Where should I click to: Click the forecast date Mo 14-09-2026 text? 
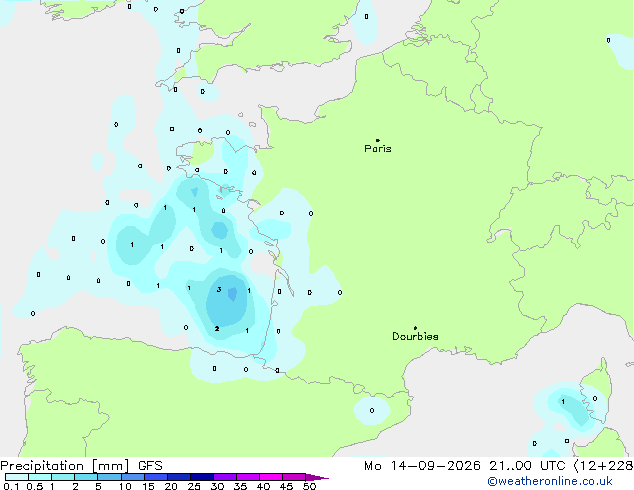422,466
